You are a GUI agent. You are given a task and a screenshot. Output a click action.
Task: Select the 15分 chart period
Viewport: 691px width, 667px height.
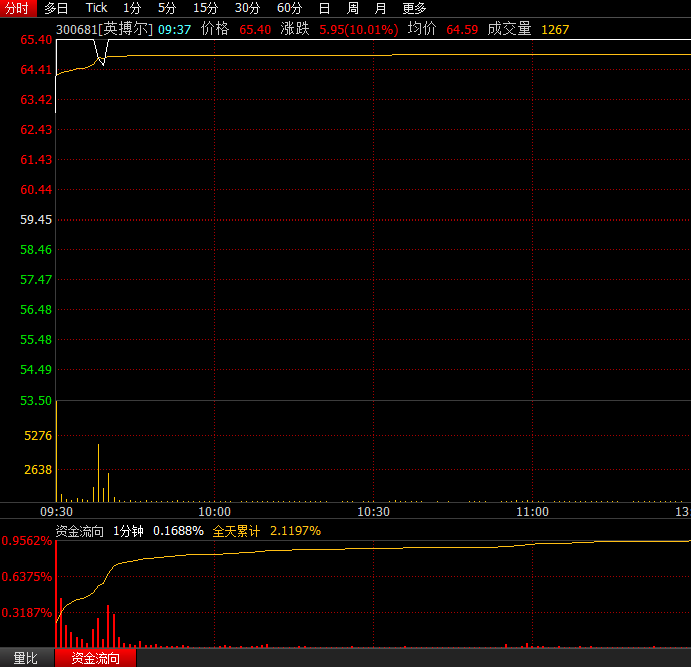(206, 8)
